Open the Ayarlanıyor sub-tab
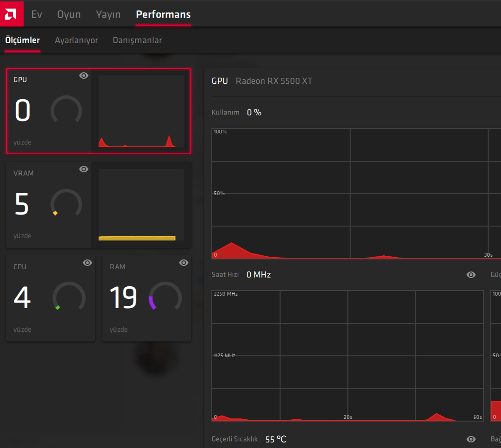This screenshot has height=448, width=501. coord(76,40)
